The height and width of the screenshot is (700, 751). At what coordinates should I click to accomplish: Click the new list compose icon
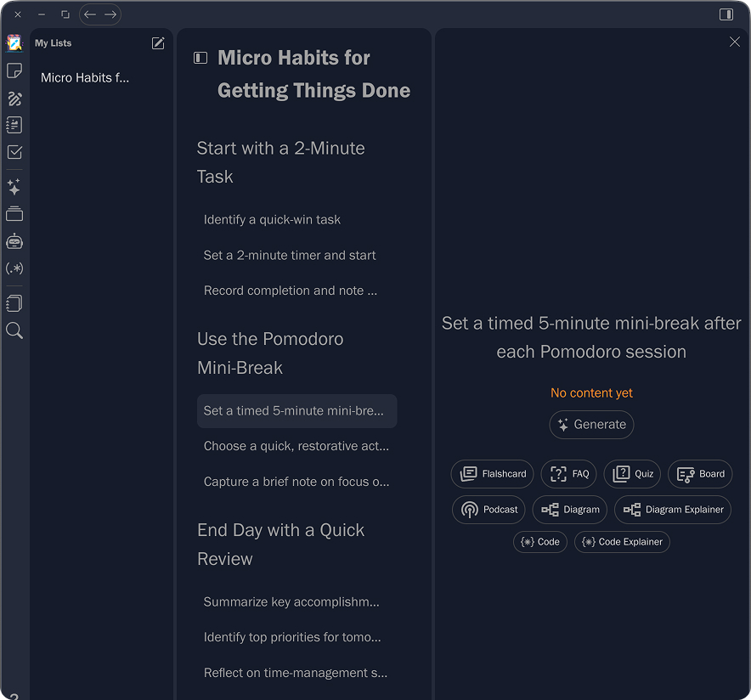(158, 43)
